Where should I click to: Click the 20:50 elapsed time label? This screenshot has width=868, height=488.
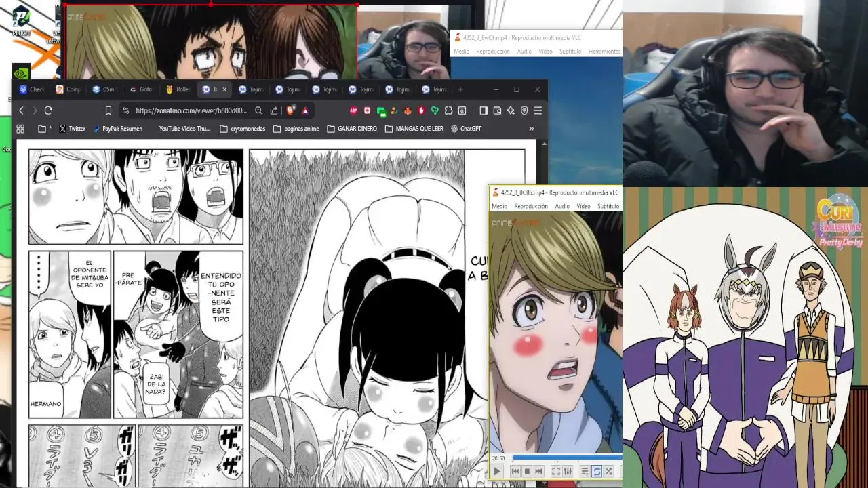pyautogui.click(x=498, y=458)
